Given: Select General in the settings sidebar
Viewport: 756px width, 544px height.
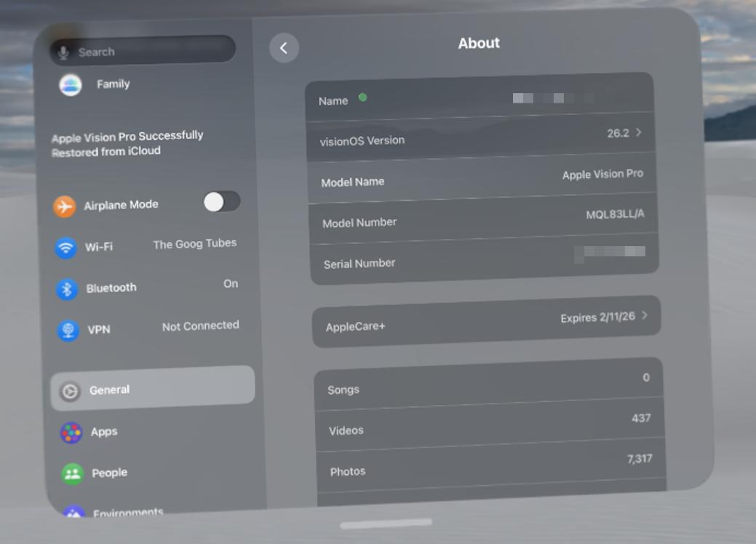Looking at the screenshot, I should tap(153, 390).
